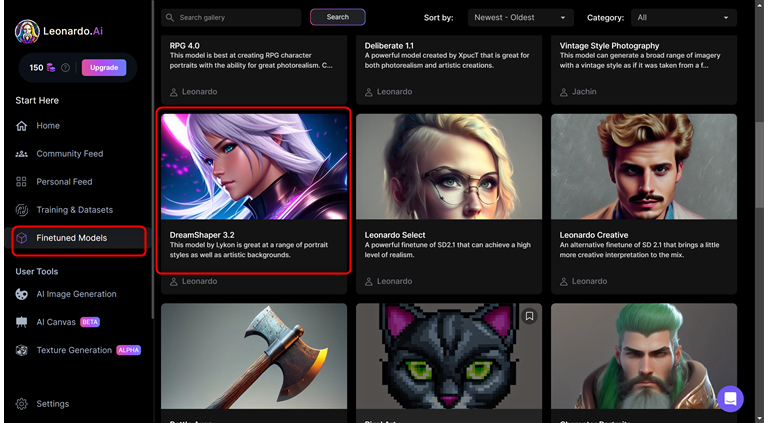768x423 pixels.
Task: Bookmark the pixel cat model
Action: (529, 316)
